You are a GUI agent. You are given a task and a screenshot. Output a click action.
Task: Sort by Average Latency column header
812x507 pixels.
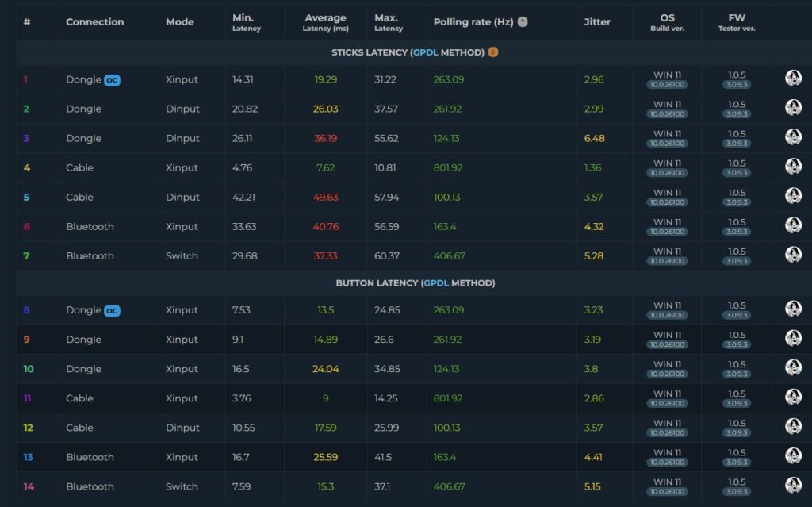[x=325, y=22]
